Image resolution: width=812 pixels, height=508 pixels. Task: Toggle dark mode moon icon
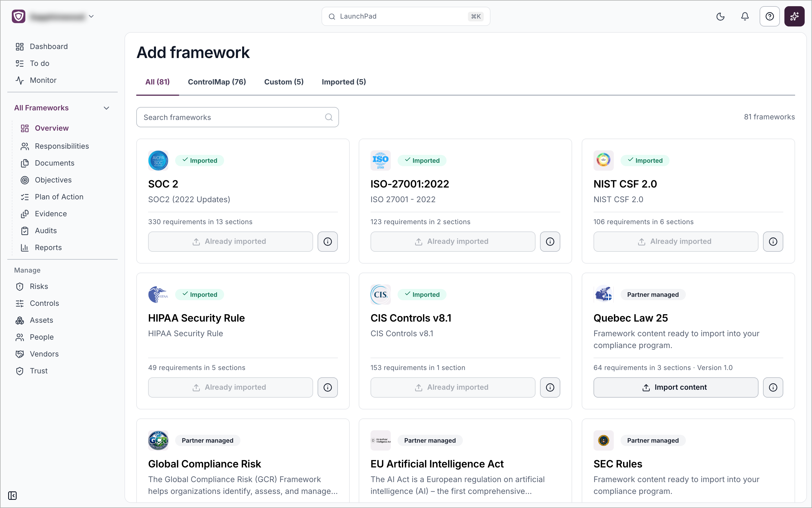720,16
